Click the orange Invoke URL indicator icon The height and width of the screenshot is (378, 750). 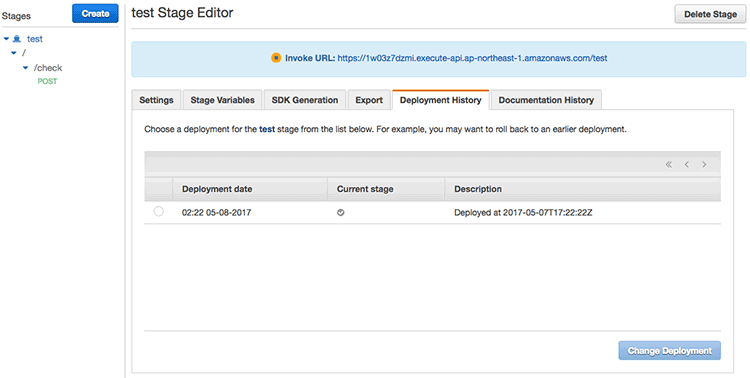(x=276, y=58)
